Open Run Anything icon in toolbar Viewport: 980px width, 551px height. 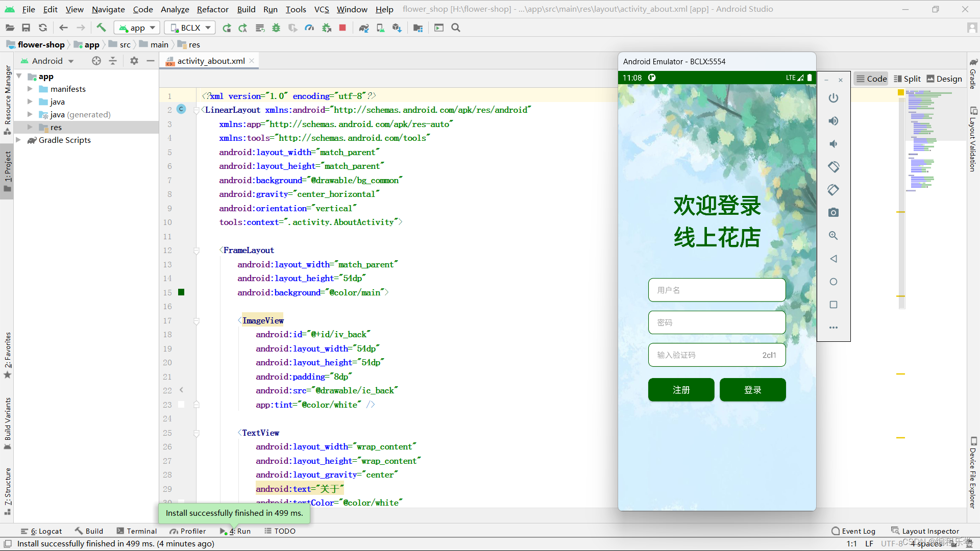439,28
